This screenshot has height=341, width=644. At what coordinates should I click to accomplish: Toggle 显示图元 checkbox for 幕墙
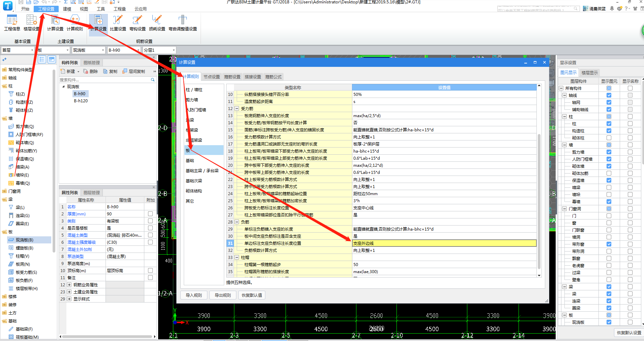point(609,202)
